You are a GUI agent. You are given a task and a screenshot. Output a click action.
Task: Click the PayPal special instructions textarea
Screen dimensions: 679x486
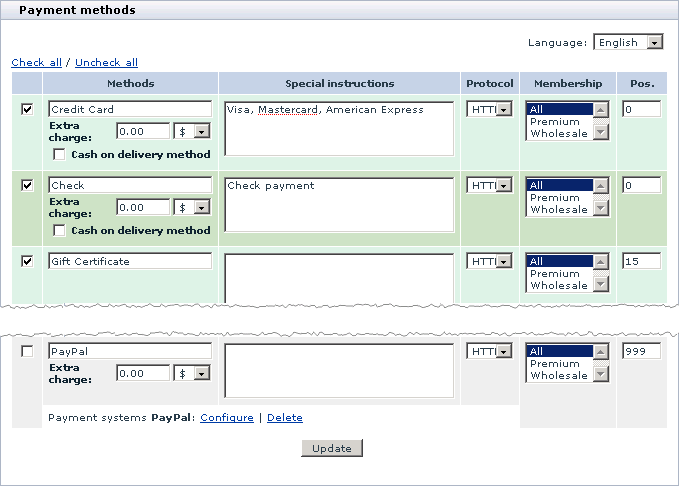[x=339, y=370]
